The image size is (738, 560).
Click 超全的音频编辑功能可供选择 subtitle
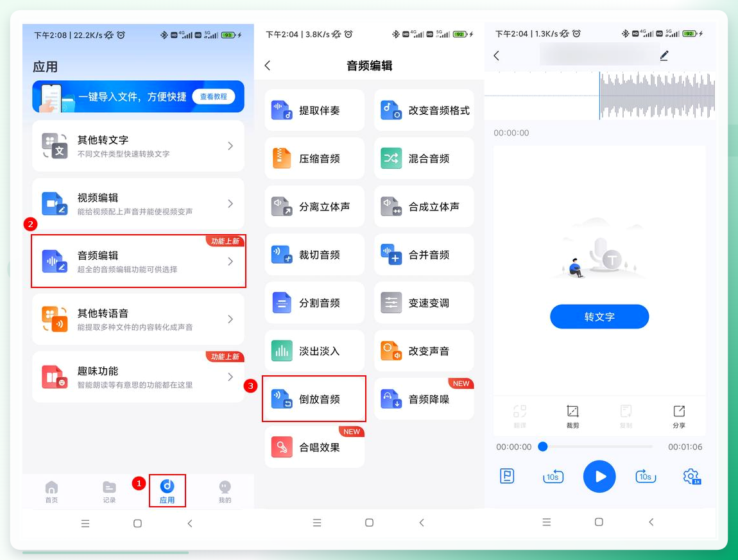click(127, 269)
